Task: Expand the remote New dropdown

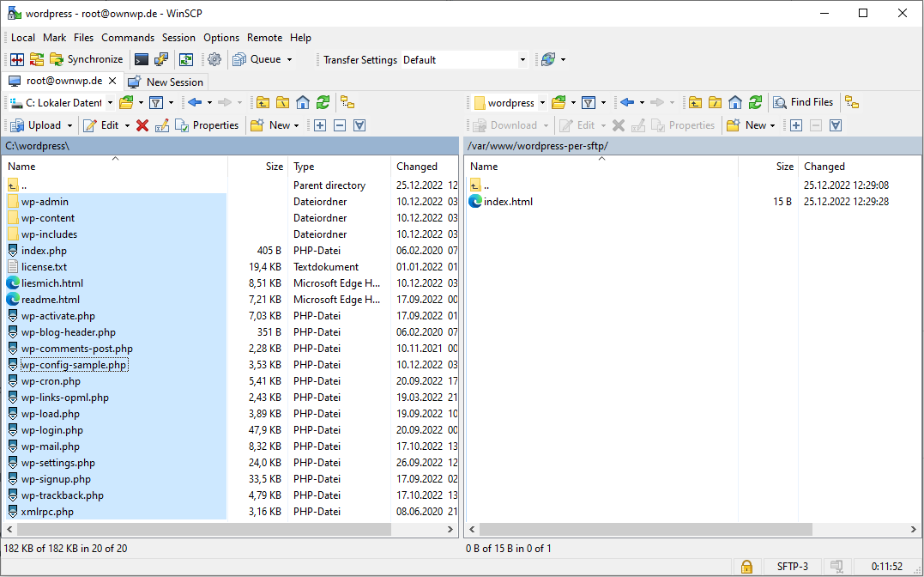Action: 772,125
